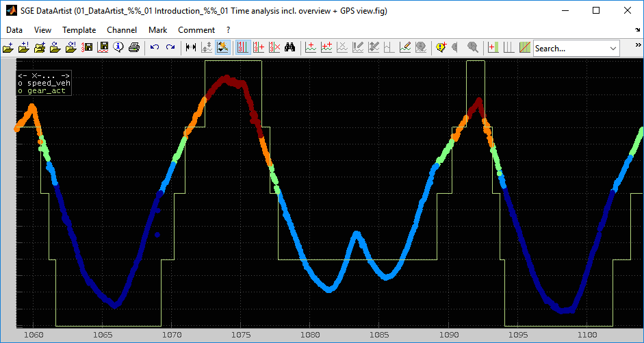The image size is (644, 343).
Task: Click the reload folder icon with exclamation
Action: click(x=70, y=47)
